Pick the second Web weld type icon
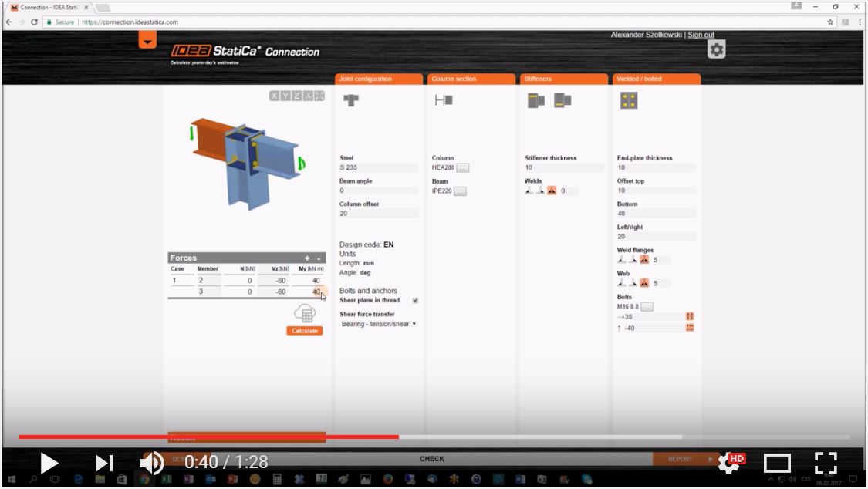Viewport: 868px width, 489px height. click(633, 283)
